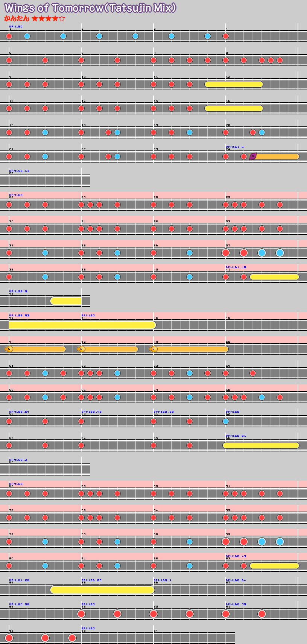The width and height of the screenshot is (307, 644).
Task: Select the BPM158.43 tempo label
Action: click(19, 171)
